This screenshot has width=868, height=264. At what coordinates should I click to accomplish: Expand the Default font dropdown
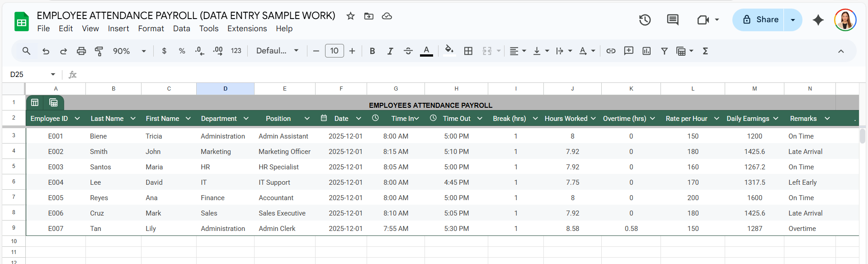(278, 51)
